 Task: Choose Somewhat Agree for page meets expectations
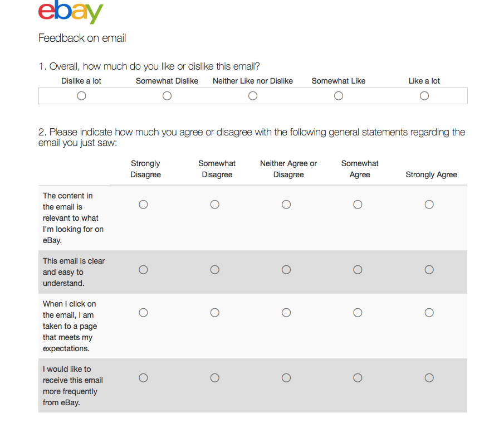click(358, 313)
